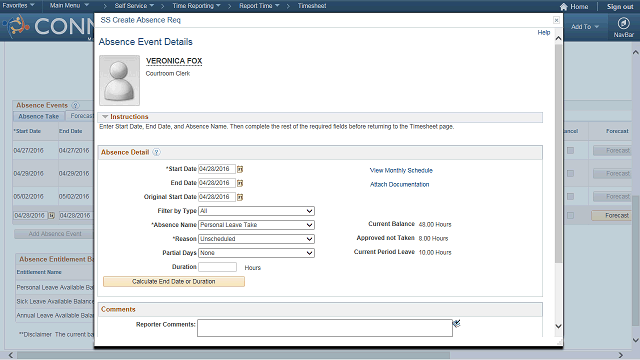Click active Forecast button for 04/28/2016 row
Image resolution: width=640 pixels, height=360 pixels.
coord(612,215)
